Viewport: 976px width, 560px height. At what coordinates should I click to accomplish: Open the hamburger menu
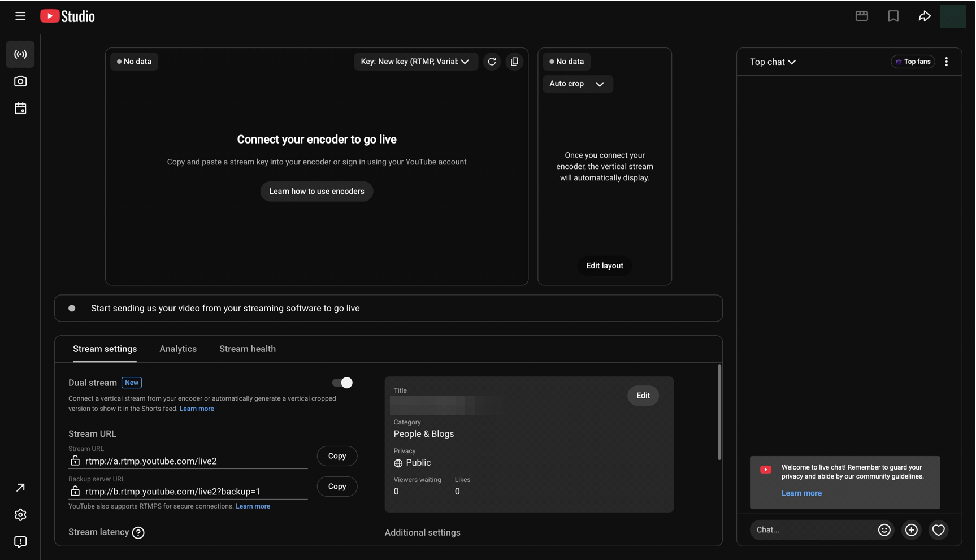pyautogui.click(x=20, y=16)
